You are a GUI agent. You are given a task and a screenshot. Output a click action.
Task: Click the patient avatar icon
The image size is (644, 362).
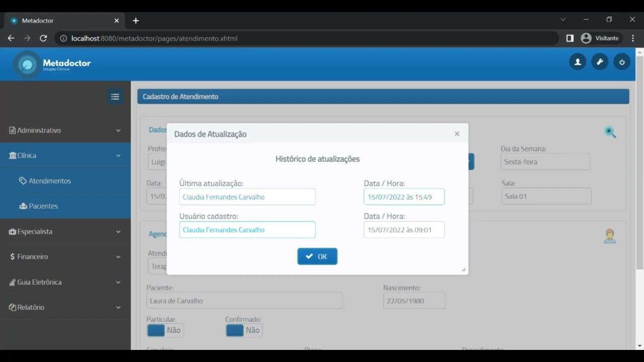(x=610, y=236)
